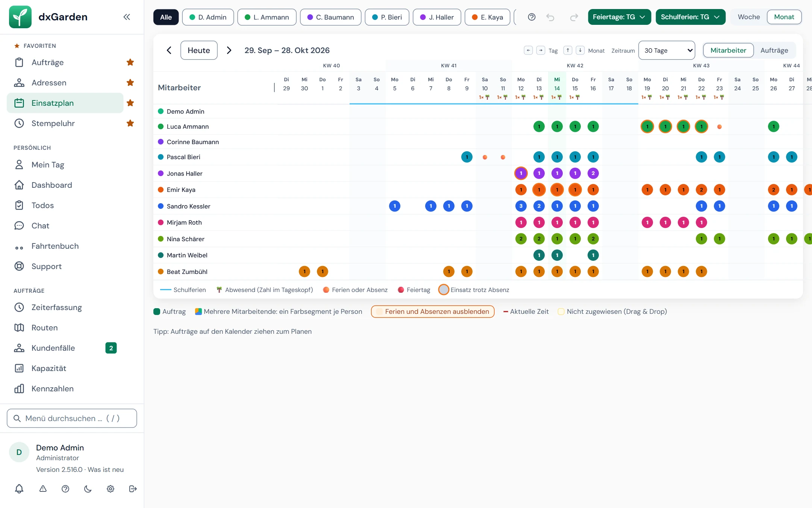
Task: Open Stempeluhr in sidebar
Action: [65, 123]
